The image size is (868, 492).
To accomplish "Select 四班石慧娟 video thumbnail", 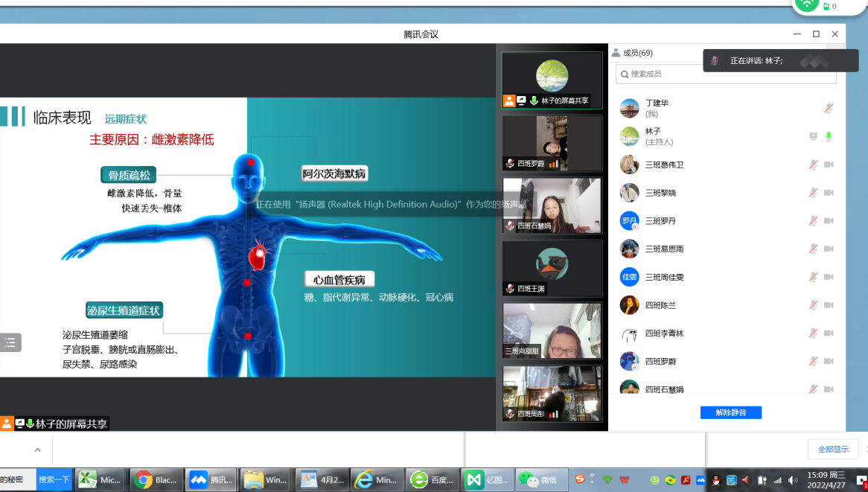I will click(552, 205).
